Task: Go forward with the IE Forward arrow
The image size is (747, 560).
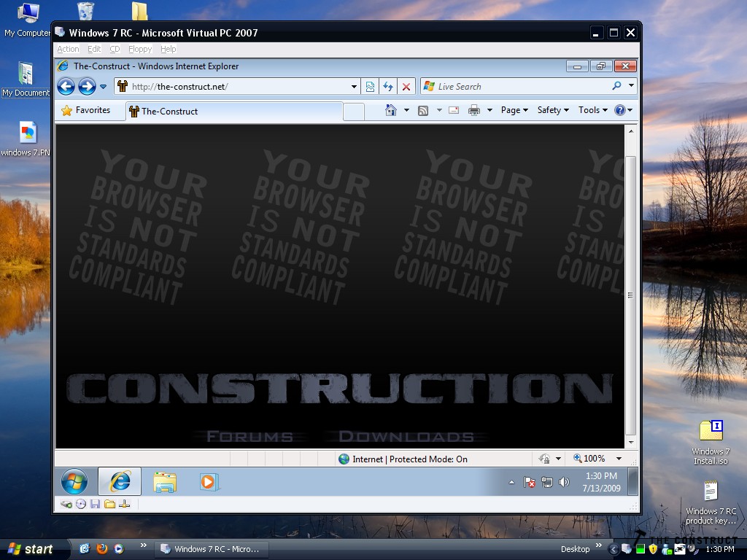Action: [87, 87]
